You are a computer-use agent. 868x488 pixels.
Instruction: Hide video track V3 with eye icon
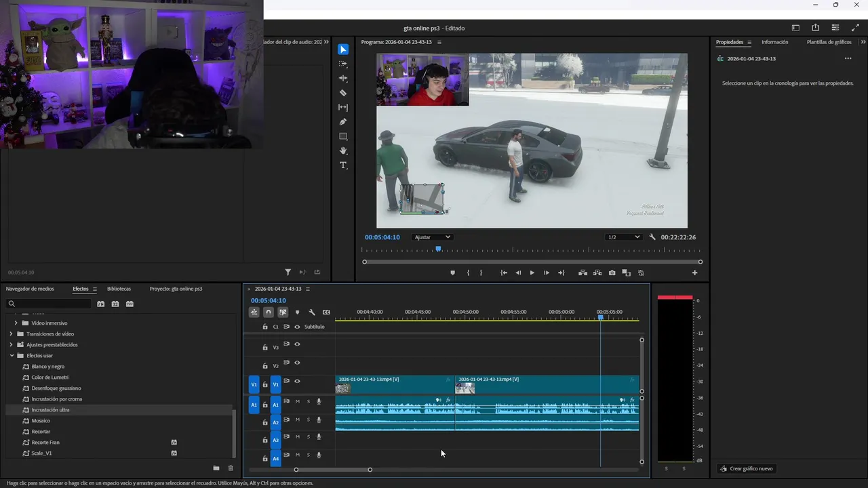[297, 345]
